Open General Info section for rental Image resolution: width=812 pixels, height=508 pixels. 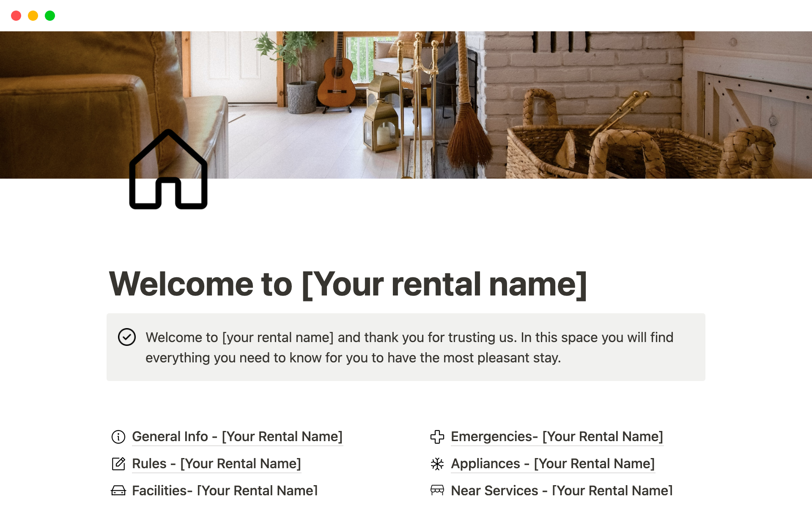point(237,436)
